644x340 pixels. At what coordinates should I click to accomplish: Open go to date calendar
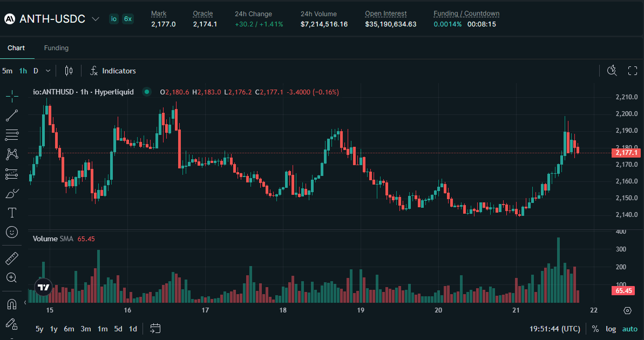155,329
